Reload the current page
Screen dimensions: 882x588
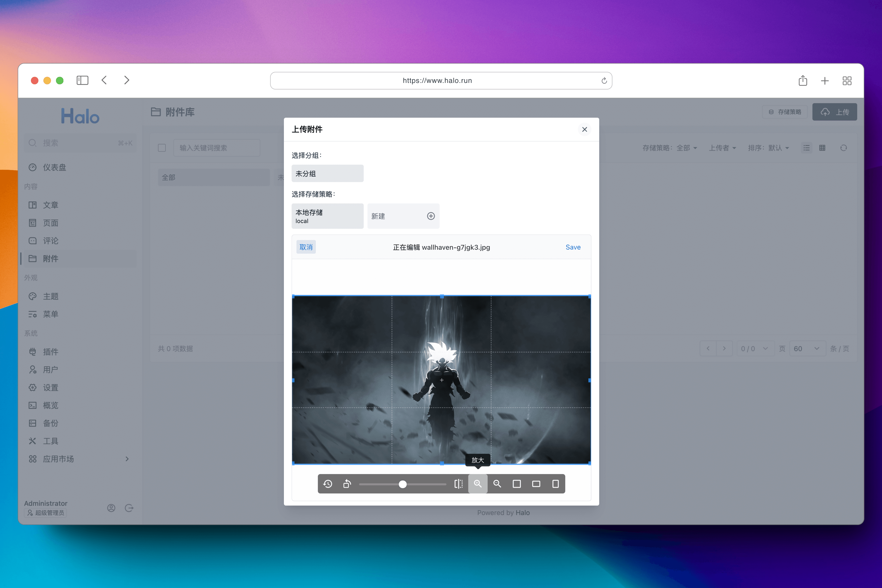pos(604,81)
